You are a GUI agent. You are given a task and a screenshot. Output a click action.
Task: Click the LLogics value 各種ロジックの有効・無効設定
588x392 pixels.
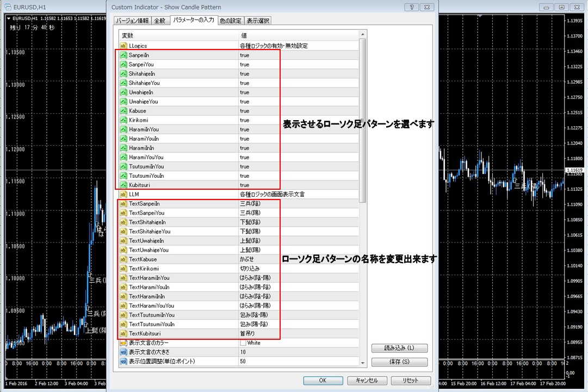[x=274, y=46]
